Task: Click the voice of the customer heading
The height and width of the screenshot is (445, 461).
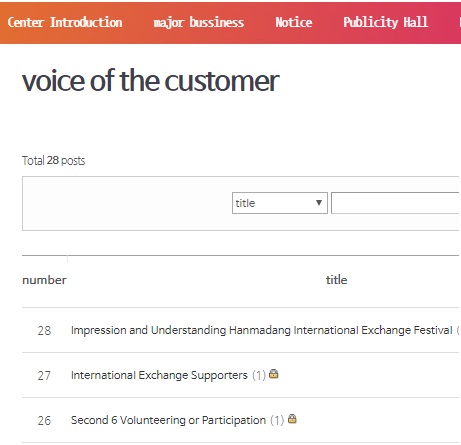Action: [151, 81]
